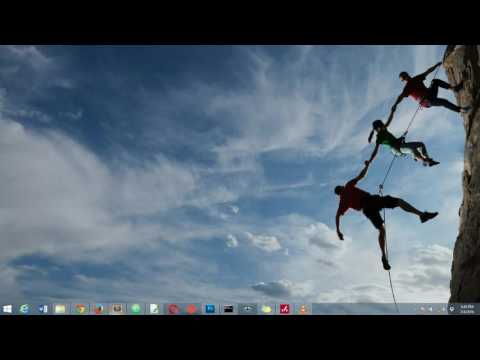Screen dimensions: 480x360
Task: Open the volume speaker tray icon
Action: (x=430, y=309)
